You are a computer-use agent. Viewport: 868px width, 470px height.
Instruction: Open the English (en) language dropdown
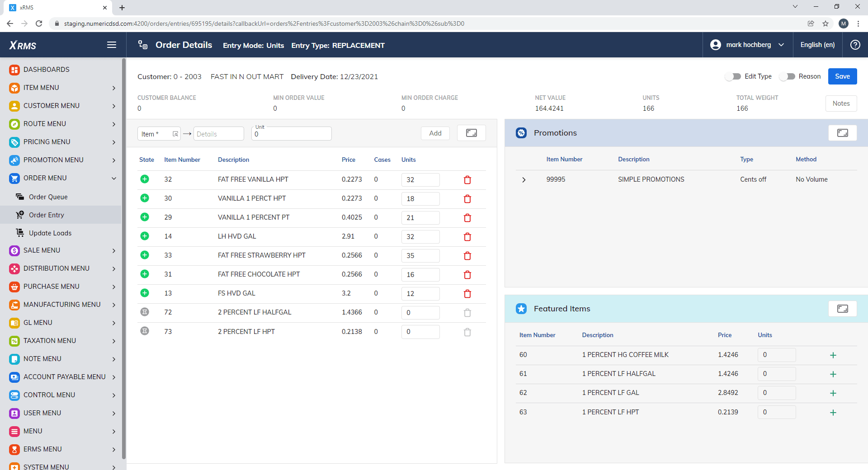[817, 45]
